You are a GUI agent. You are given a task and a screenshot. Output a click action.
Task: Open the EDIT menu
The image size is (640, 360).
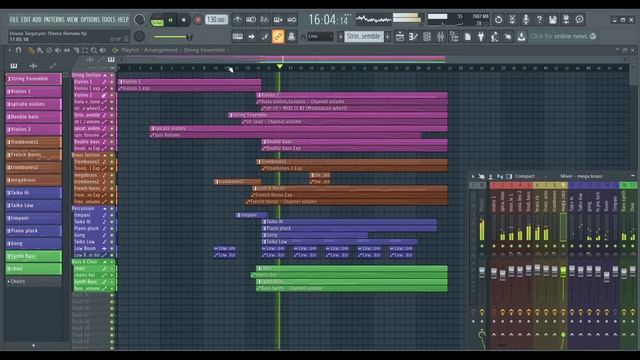coord(26,20)
